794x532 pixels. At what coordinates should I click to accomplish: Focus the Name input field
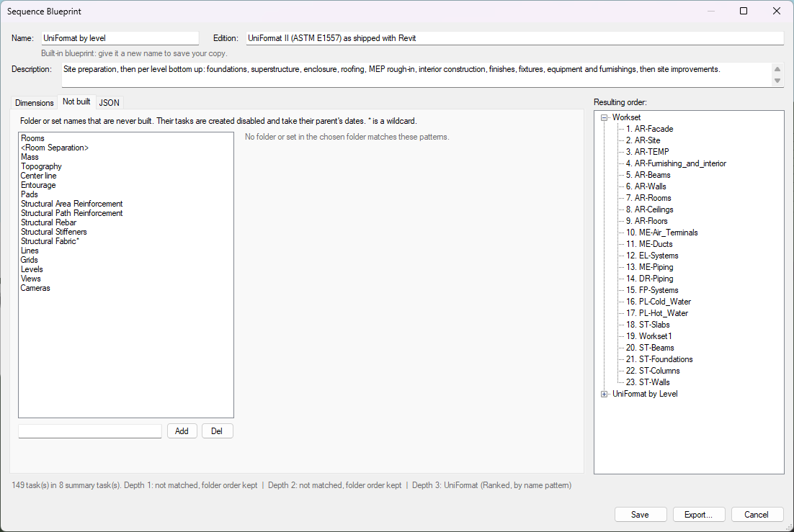[x=120, y=38]
